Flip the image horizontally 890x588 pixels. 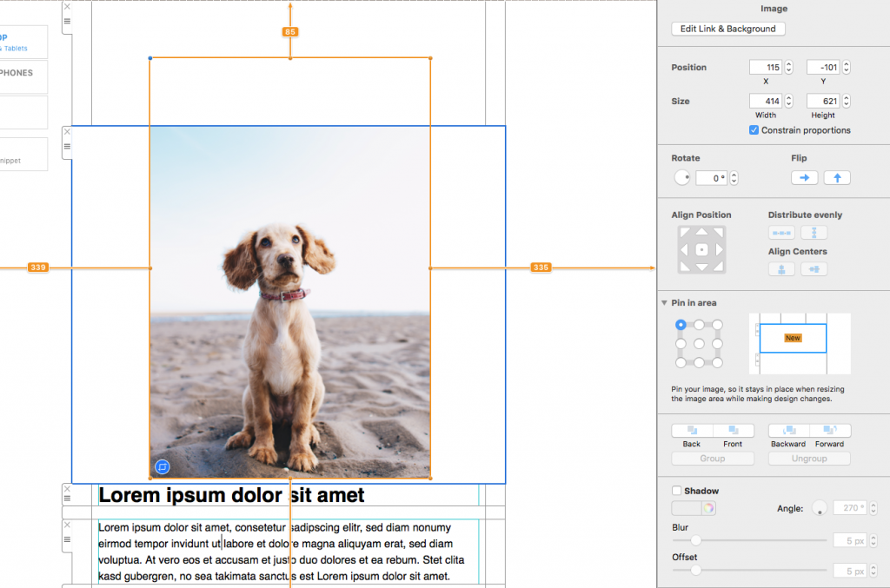click(x=804, y=177)
